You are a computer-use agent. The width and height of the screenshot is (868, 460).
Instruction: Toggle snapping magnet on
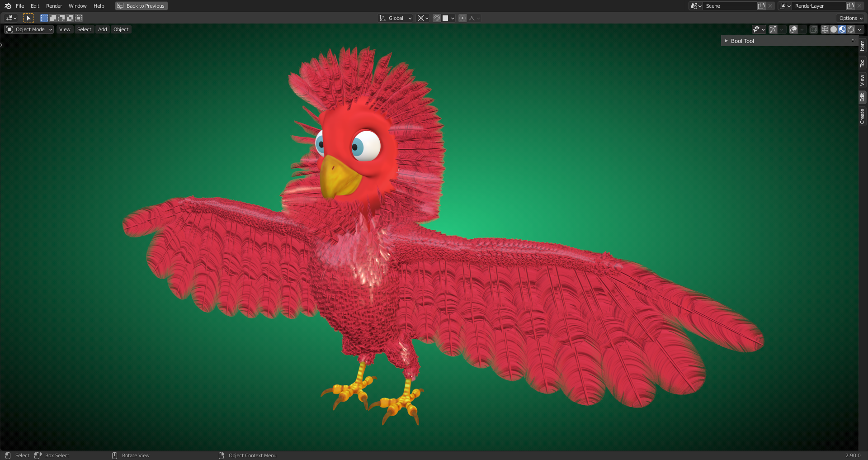point(436,18)
